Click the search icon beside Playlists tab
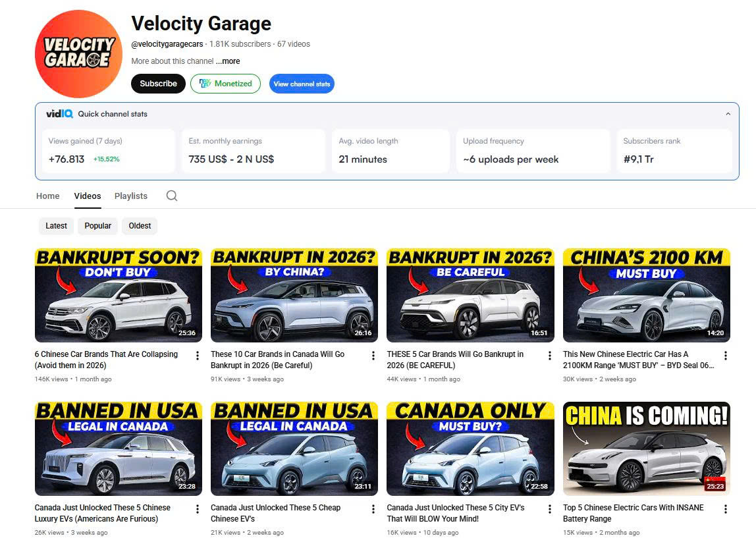 coord(172,196)
